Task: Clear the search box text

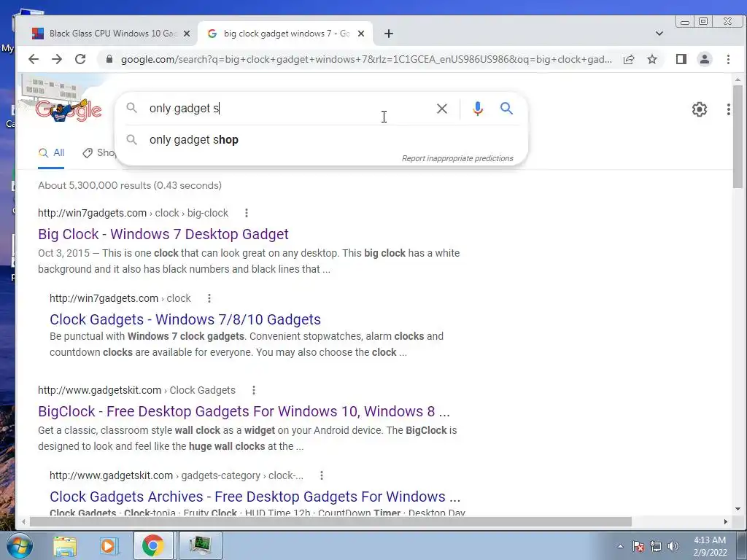Action: tap(441, 109)
